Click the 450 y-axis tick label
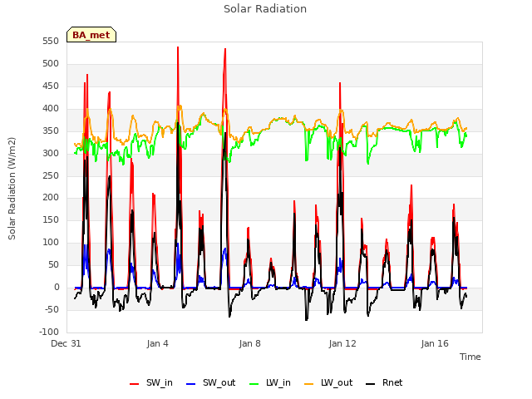The height and width of the screenshot is (399, 532). pos(51,86)
